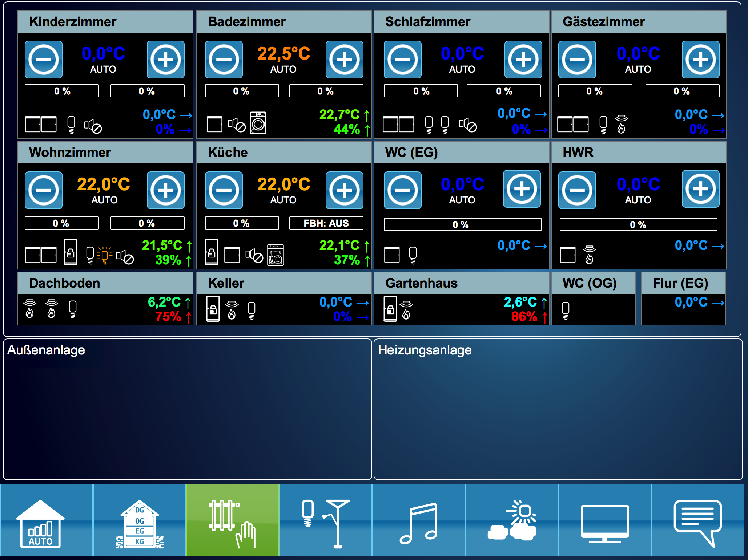Image resolution: width=748 pixels, height=560 pixels.
Task: Click door lock icon in Küche
Action: click(x=212, y=252)
